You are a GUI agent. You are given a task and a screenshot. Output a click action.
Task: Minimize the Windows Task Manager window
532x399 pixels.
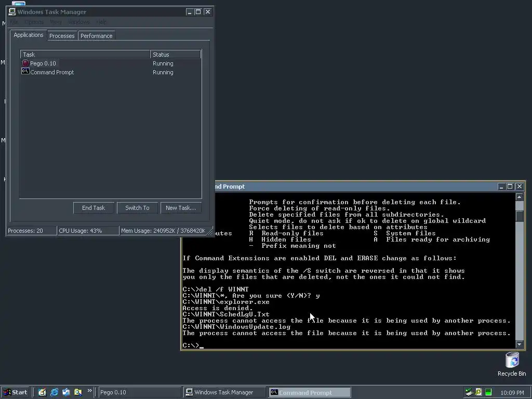point(189,12)
